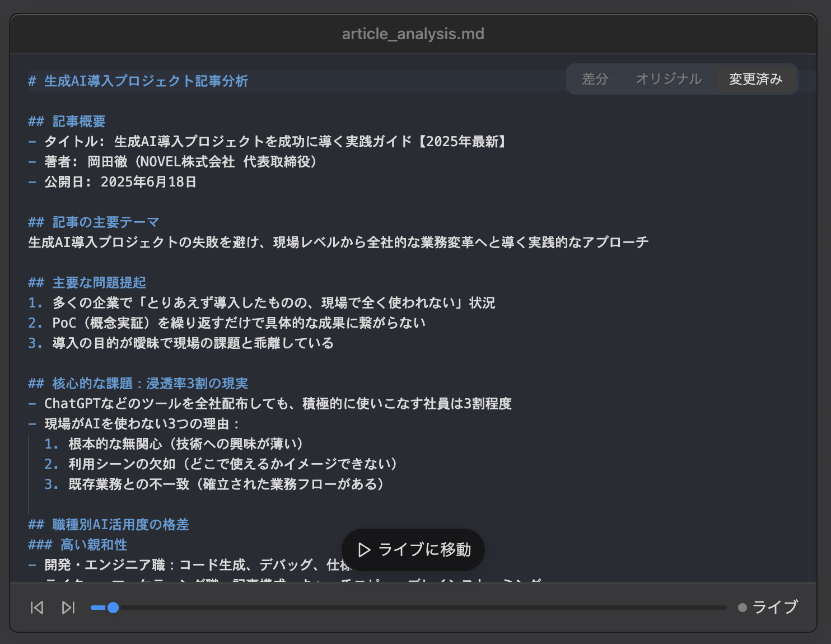Screen dimensions: 831x644
Task: Jump to the next step with the skip-forward icon
Action: coord(68,608)
